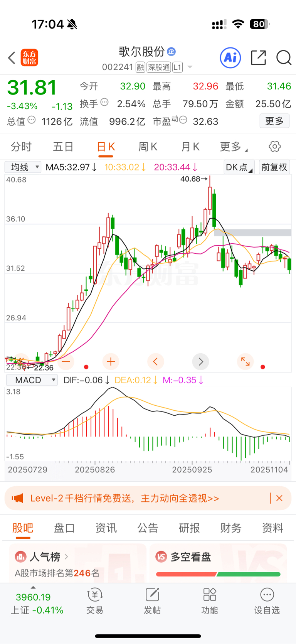Screen dimensions: 296x644
Task: Move chart right with right arrow
Action: (200, 362)
